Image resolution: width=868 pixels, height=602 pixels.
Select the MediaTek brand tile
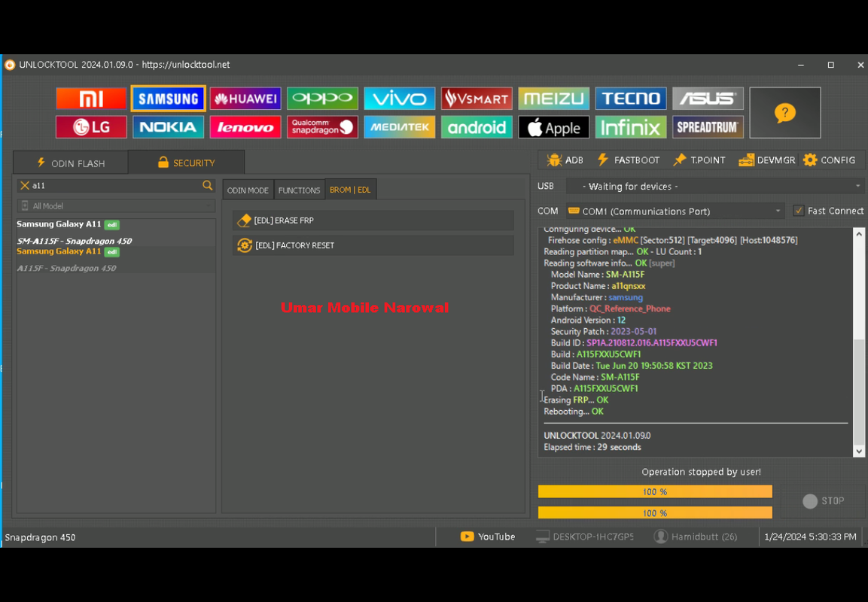(x=399, y=127)
